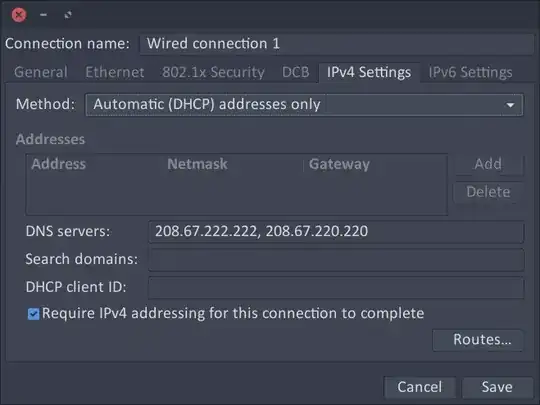Click the Method dropdown arrow
The image size is (540, 405).
510,105
